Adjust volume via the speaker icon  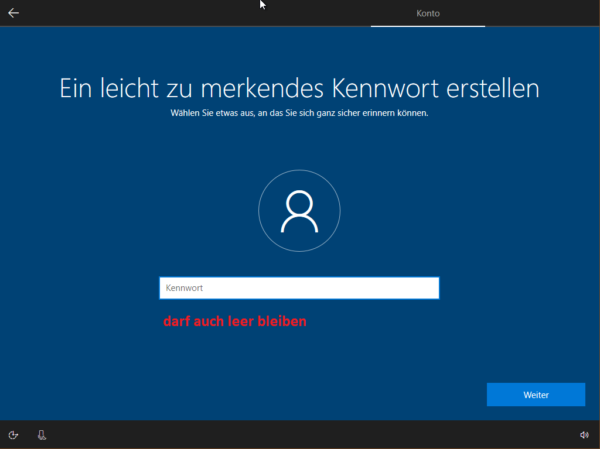[x=584, y=435]
